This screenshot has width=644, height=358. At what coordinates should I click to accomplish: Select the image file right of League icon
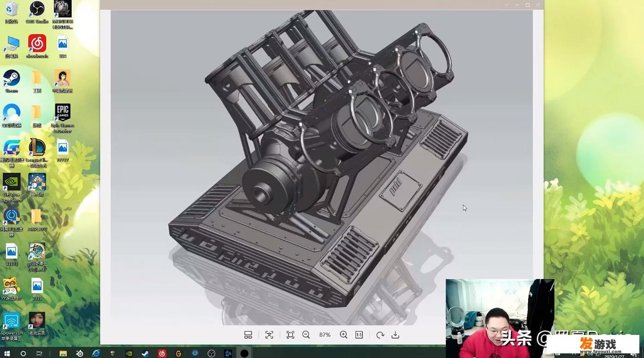click(x=62, y=151)
